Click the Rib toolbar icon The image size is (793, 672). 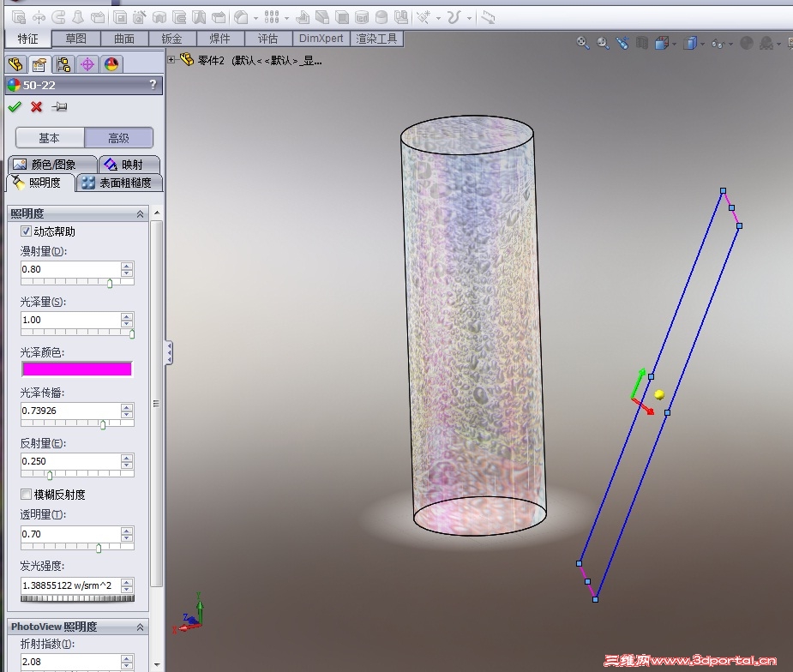point(303,18)
